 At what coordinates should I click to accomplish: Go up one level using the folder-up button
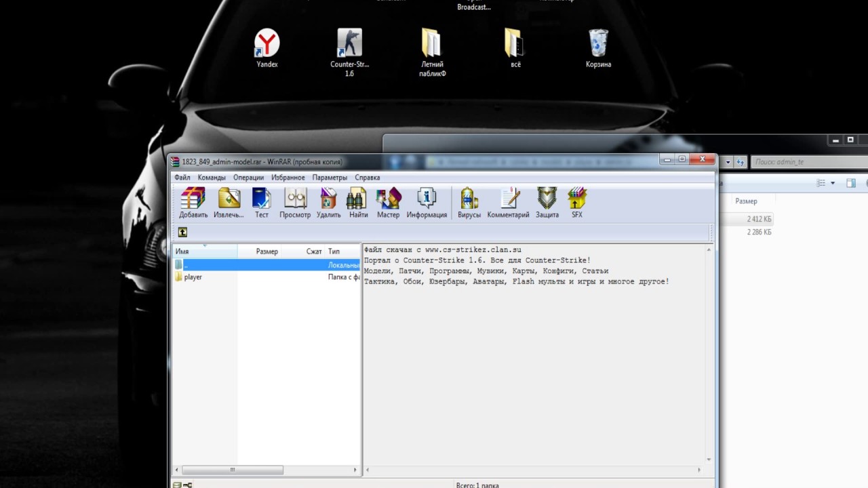point(182,232)
